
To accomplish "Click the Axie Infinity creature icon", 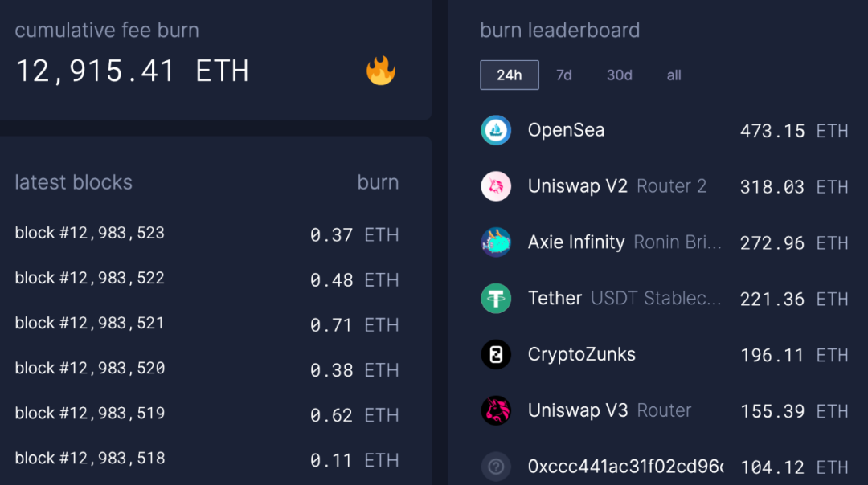I will point(496,243).
